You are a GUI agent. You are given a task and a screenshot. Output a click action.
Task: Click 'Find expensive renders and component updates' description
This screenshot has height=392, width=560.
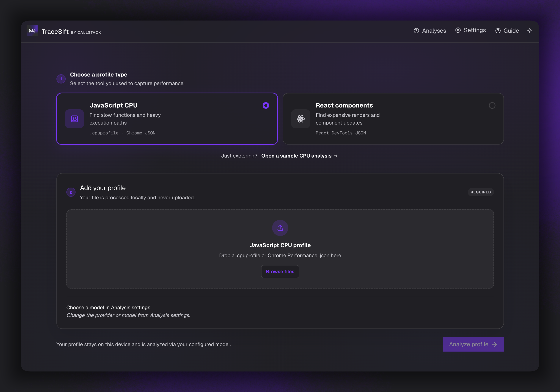click(x=348, y=119)
